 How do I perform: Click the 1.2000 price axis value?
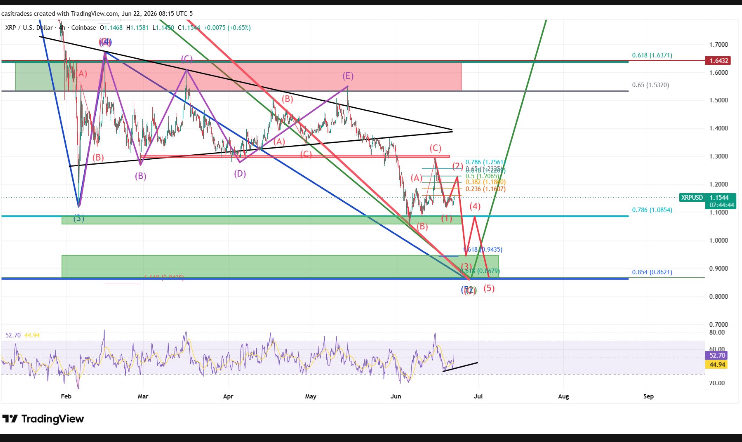click(x=718, y=185)
